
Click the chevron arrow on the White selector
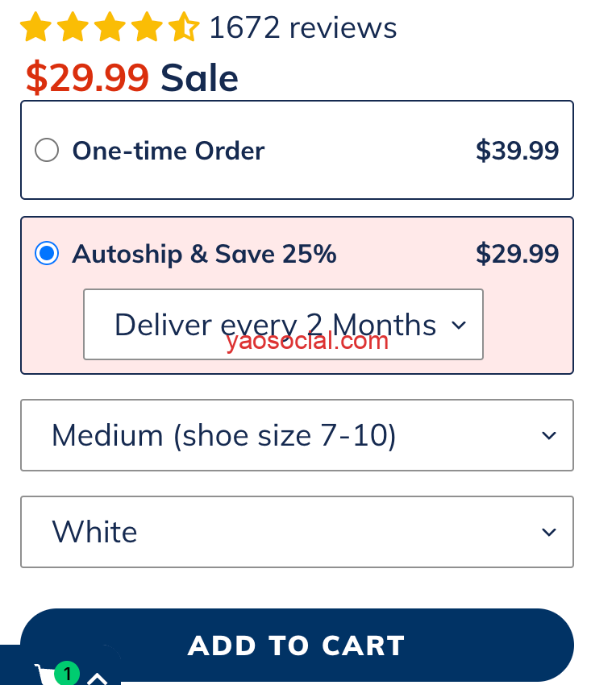[x=549, y=533]
